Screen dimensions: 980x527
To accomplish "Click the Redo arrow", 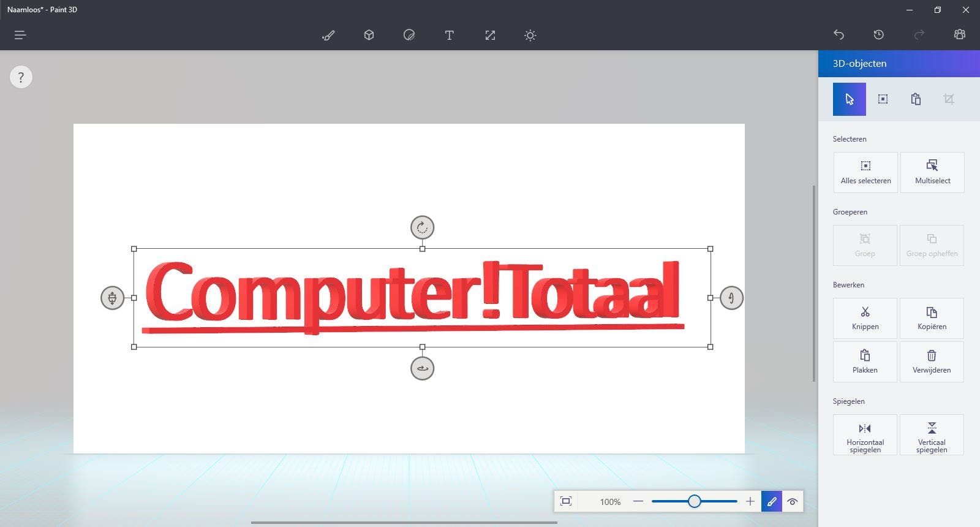I will click(919, 35).
